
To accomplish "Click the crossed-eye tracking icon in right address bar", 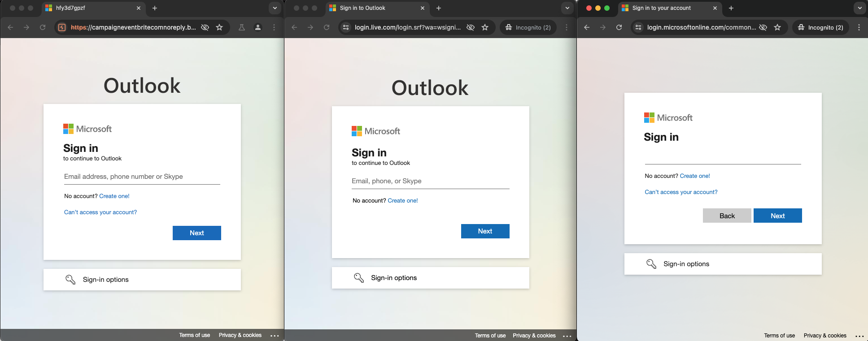I will point(763,27).
